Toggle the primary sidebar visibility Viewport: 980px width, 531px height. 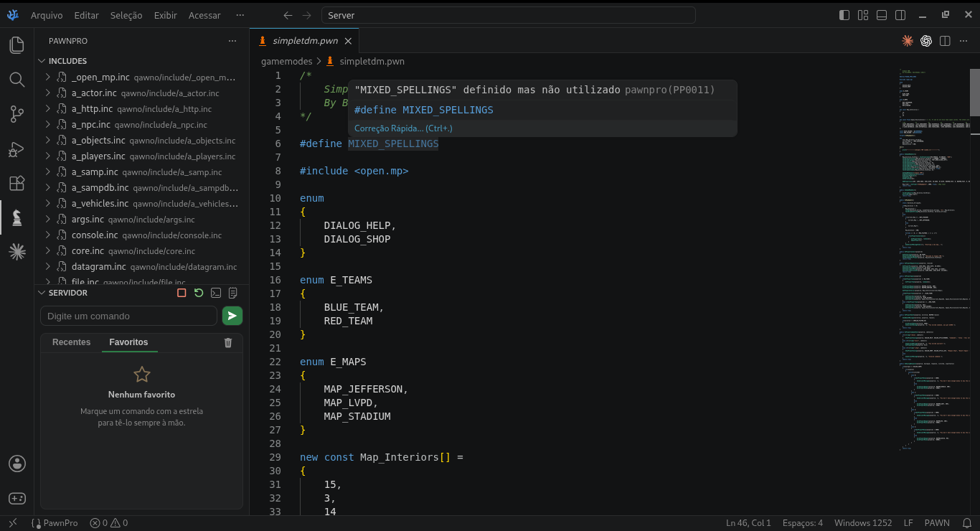pyautogui.click(x=844, y=15)
